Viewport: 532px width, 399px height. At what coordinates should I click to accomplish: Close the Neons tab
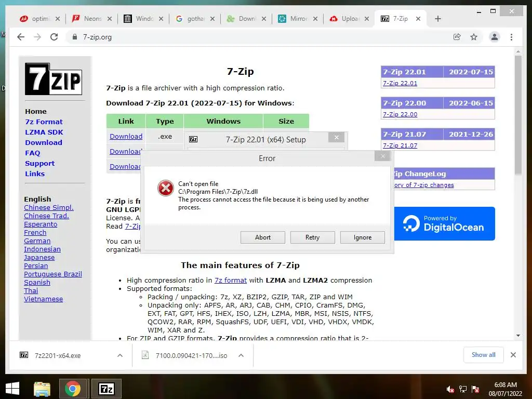pos(109,19)
